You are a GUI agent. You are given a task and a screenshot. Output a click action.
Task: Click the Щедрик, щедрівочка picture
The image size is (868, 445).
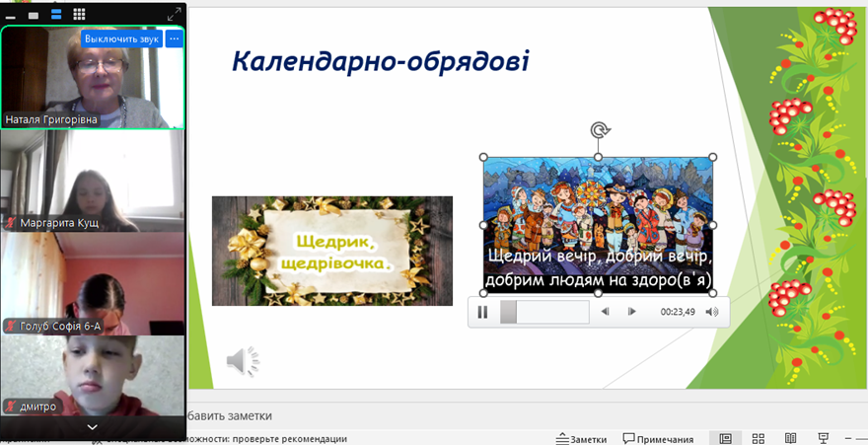[x=331, y=251]
